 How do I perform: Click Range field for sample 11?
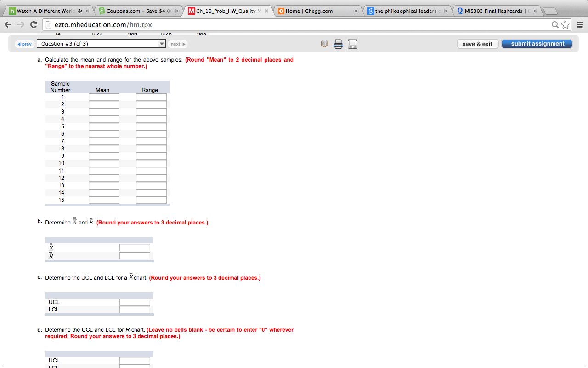151,171
